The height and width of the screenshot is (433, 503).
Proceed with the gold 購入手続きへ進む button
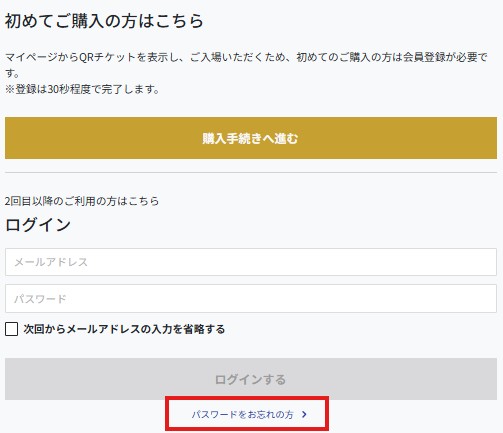251,138
